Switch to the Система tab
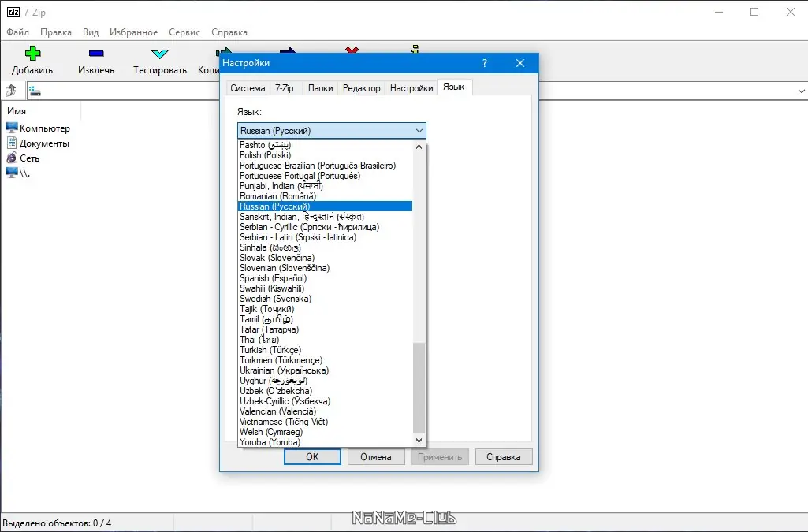Screen dimensions: 808x532 248,88
